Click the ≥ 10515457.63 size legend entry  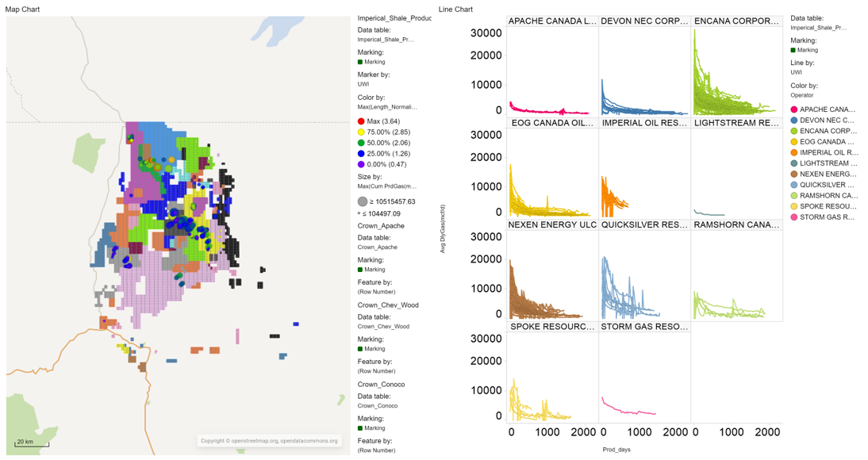point(386,201)
